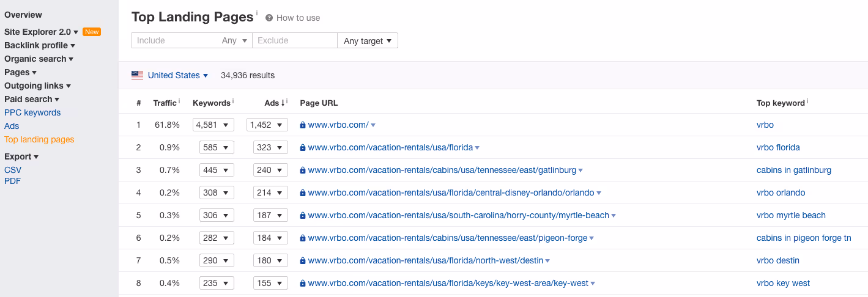Click the top keyword cabins in gatlinburg
The width and height of the screenshot is (868, 297).
[794, 170]
